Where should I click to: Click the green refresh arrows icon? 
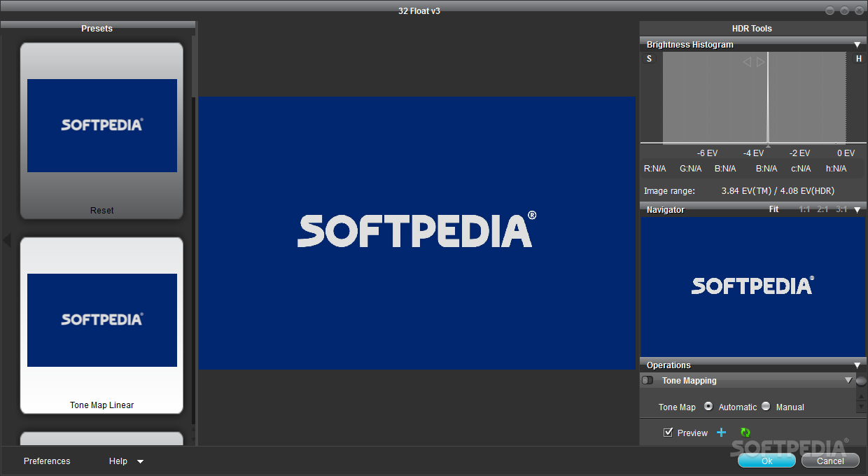coord(745,433)
